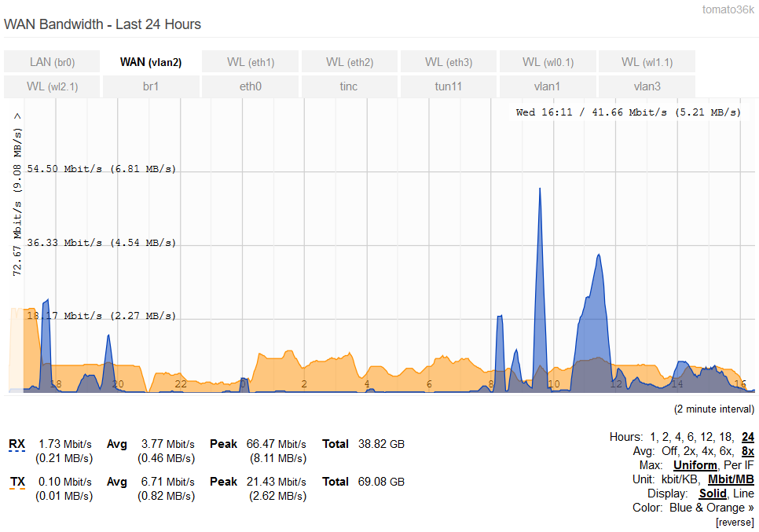Image resolution: width=759 pixels, height=532 pixels.
Task: Select the WAN (vlan2) tab
Action: click(x=151, y=62)
